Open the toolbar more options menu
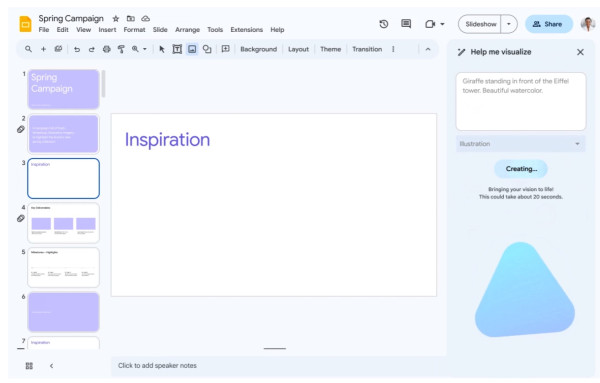The image size is (600, 383). (393, 49)
